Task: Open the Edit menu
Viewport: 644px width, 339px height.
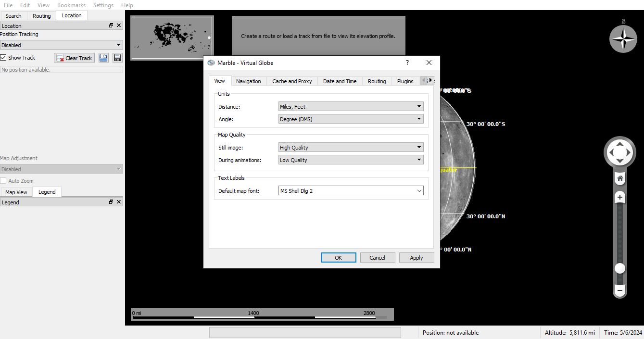Action: tap(25, 5)
